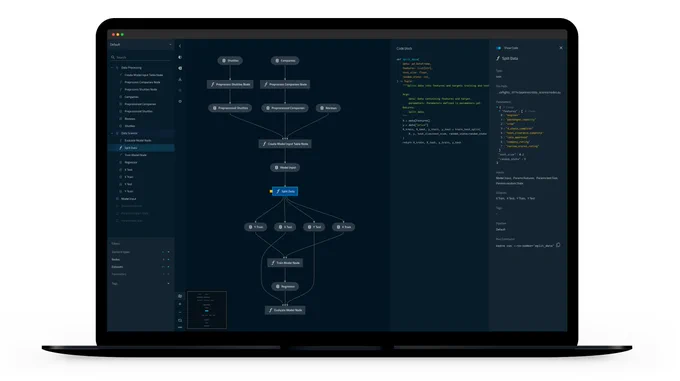Select Split Data in sidebar tree

point(141,148)
